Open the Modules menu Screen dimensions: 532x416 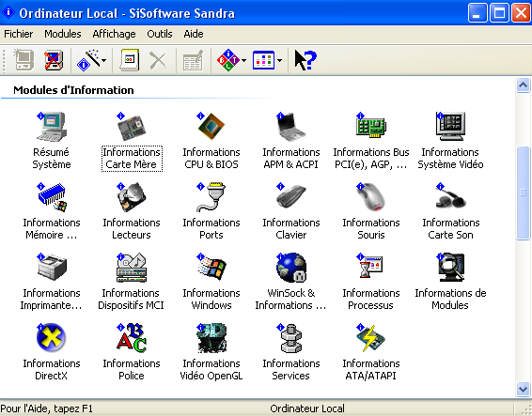(x=63, y=34)
